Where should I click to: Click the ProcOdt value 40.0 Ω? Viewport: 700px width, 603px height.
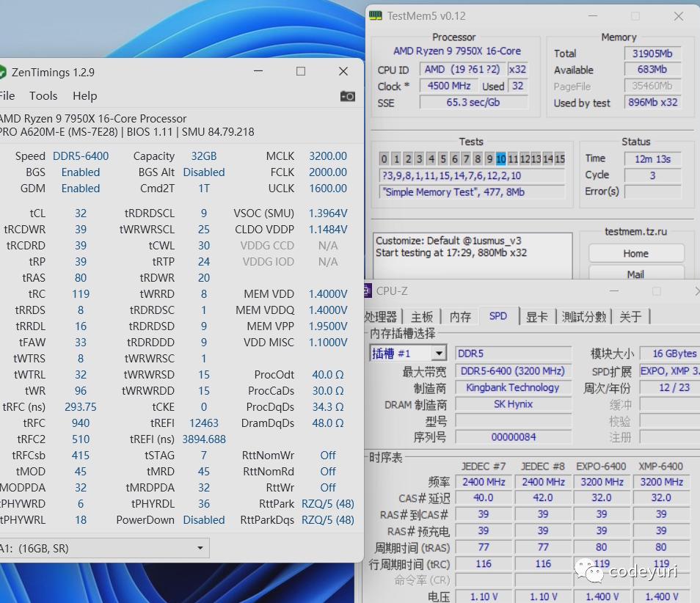pos(328,375)
